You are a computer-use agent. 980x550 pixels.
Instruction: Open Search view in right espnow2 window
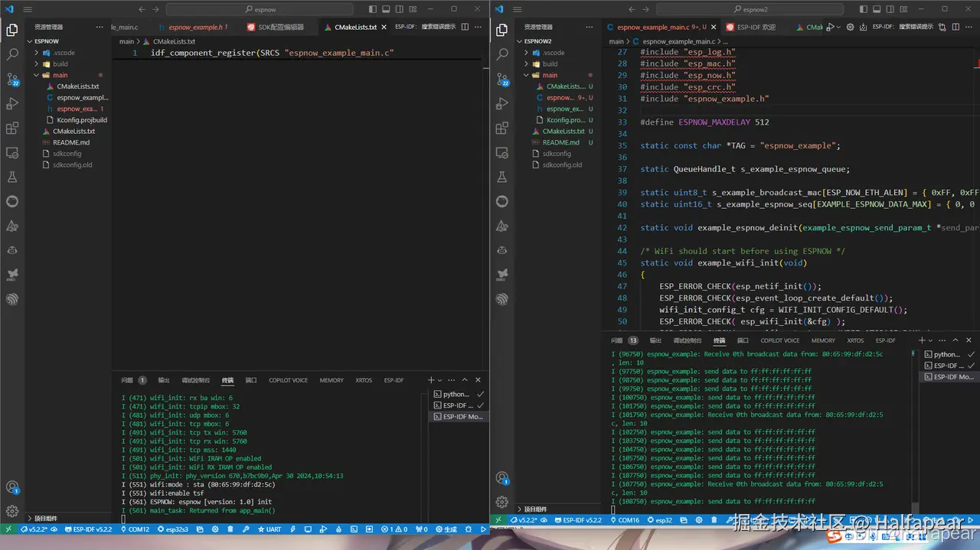click(x=502, y=55)
